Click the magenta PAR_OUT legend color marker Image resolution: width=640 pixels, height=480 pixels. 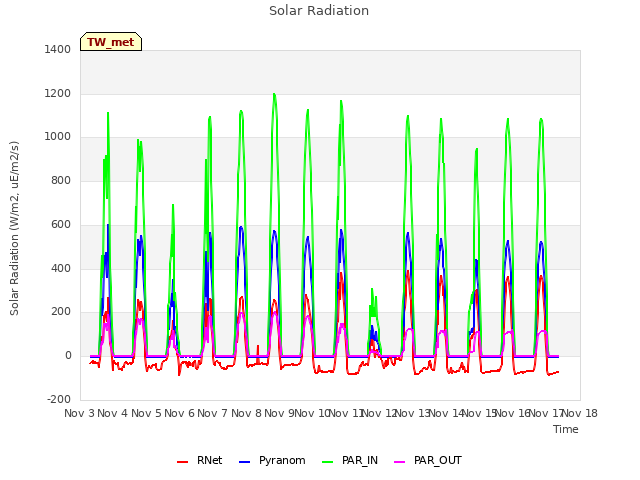pyautogui.click(x=400, y=462)
